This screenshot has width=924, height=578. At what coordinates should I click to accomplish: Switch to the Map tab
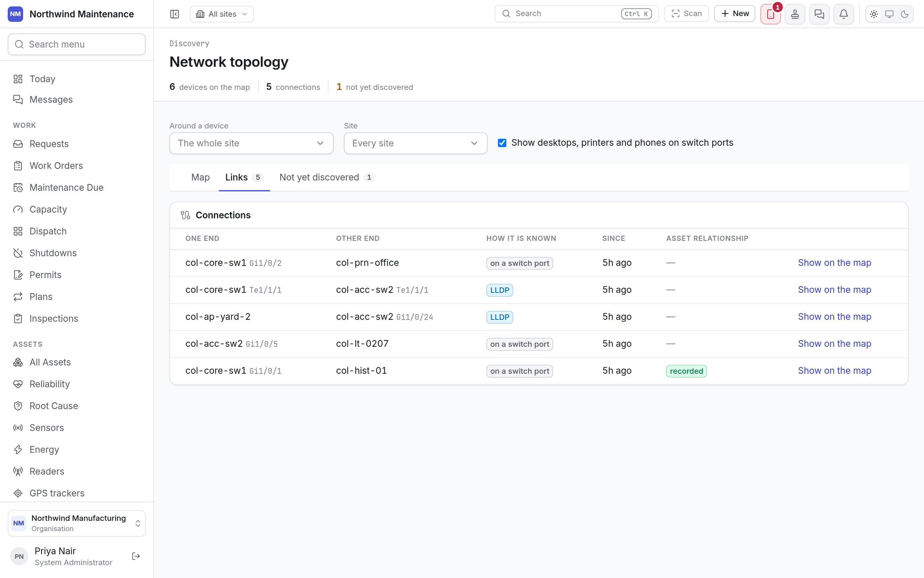click(x=201, y=177)
